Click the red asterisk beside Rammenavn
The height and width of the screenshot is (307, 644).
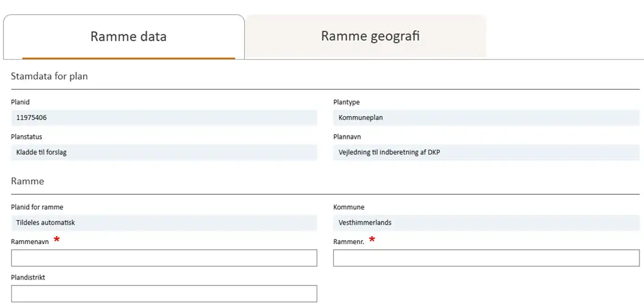click(x=56, y=240)
